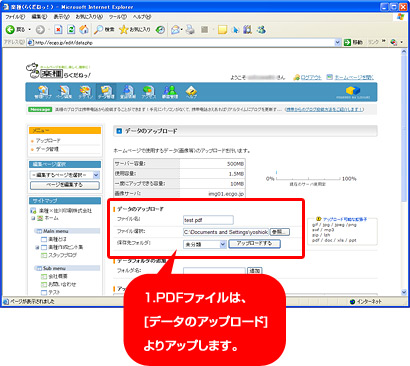Click the mobile blog posting link in the Message bar
The image size is (410, 366).
click(x=325, y=109)
